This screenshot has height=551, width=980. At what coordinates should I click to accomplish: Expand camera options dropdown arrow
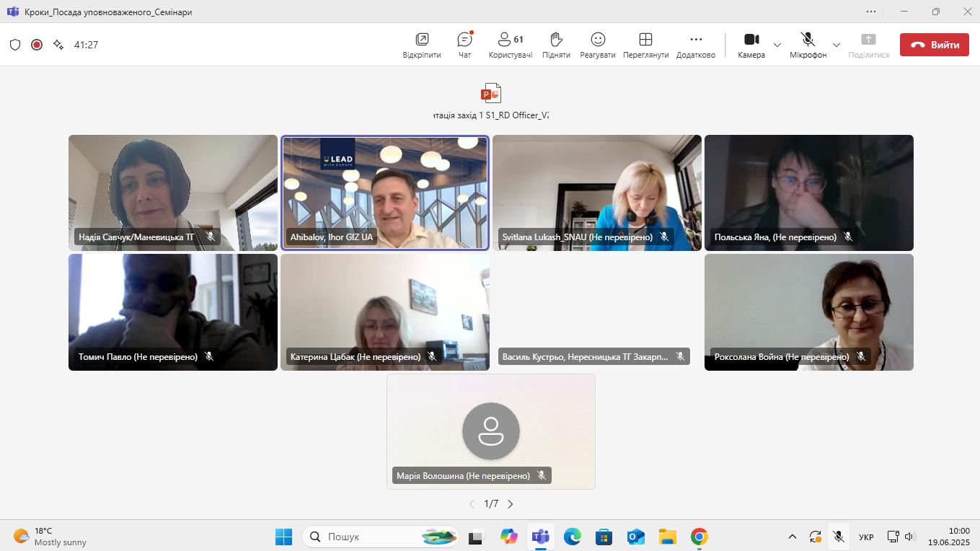pyautogui.click(x=777, y=45)
